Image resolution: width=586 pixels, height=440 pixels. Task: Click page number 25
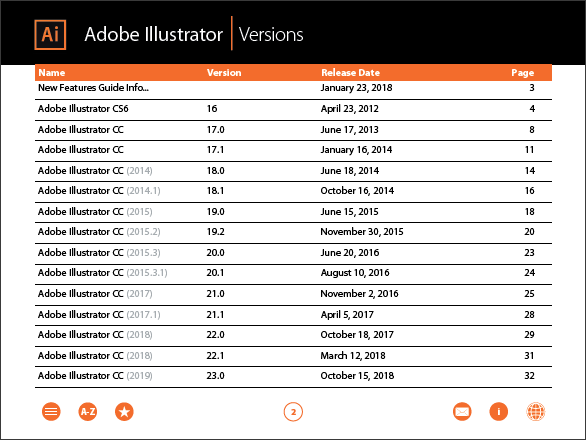point(529,294)
